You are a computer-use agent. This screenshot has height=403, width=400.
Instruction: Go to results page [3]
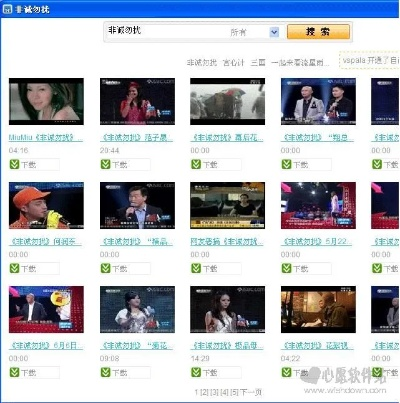(214, 393)
